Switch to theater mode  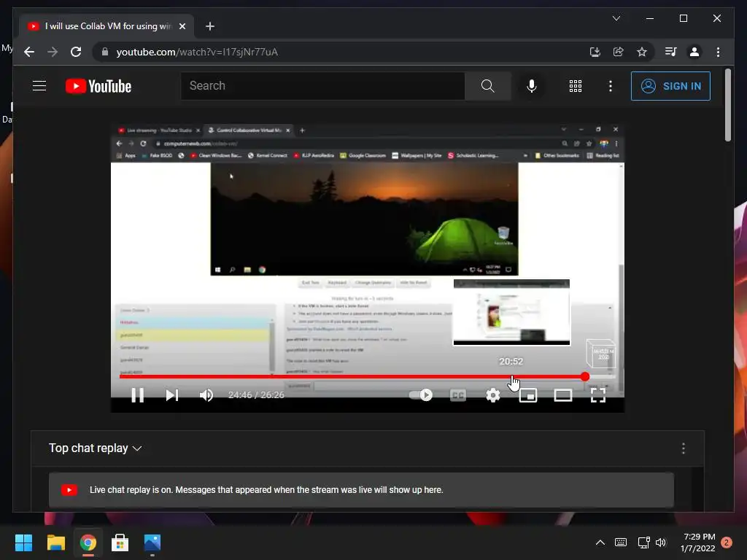tap(563, 395)
